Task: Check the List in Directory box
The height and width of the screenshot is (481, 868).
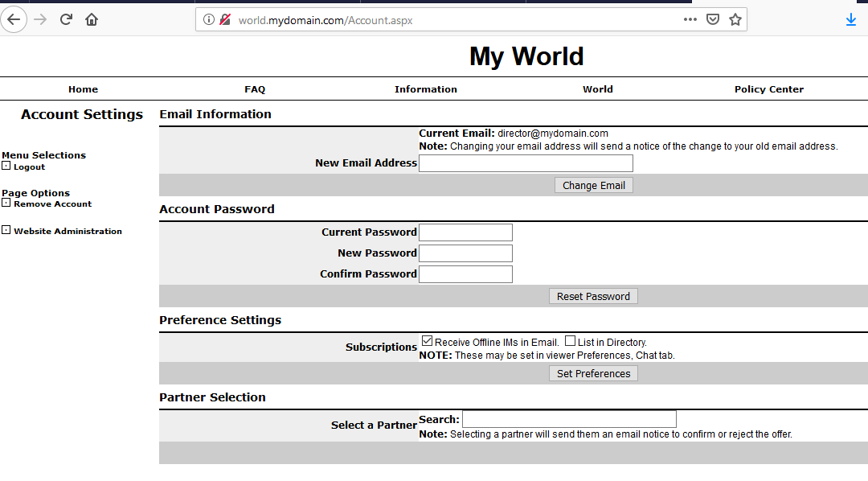Action: (570, 341)
